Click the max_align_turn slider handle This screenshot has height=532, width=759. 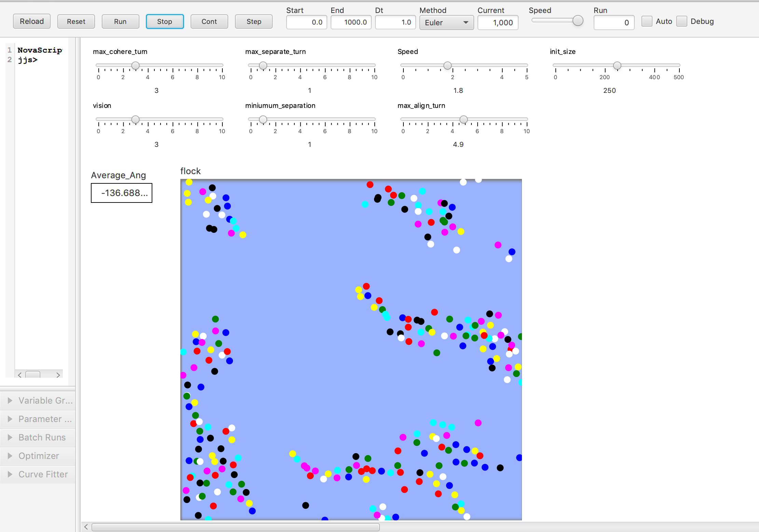pyautogui.click(x=464, y=120)
